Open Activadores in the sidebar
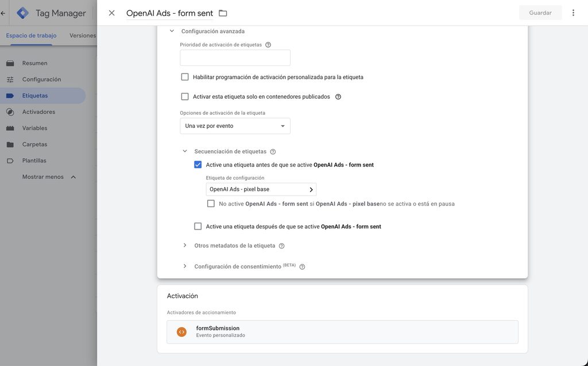This screenshot has height=366, width=588. 38,112
